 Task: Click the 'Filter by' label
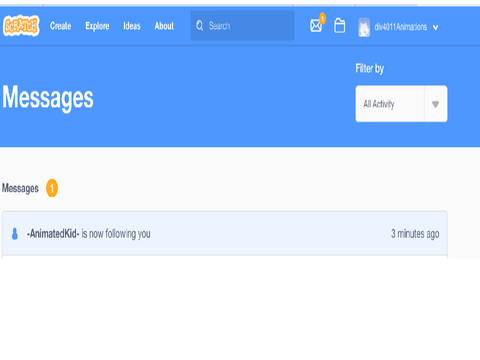coord(370,69)
